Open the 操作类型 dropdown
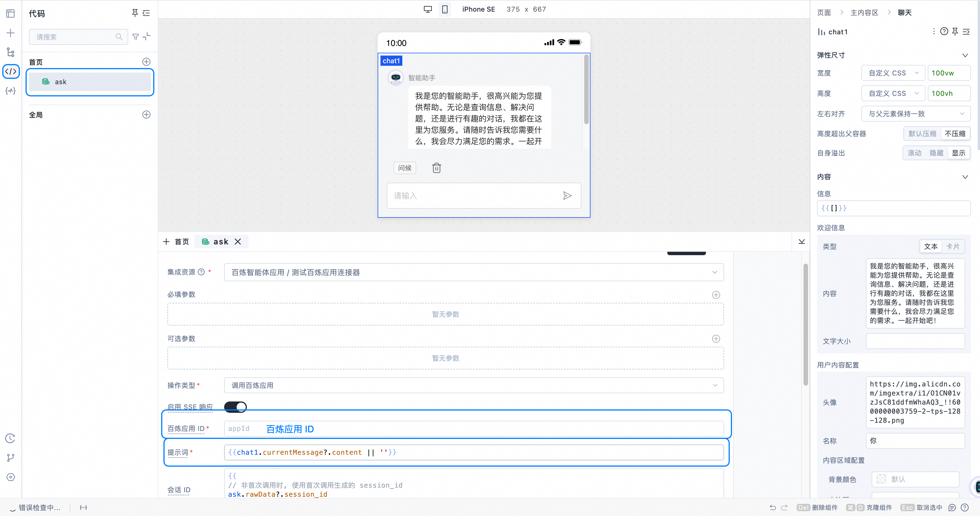This screenshot has width=980, height=516. [474, 385]
